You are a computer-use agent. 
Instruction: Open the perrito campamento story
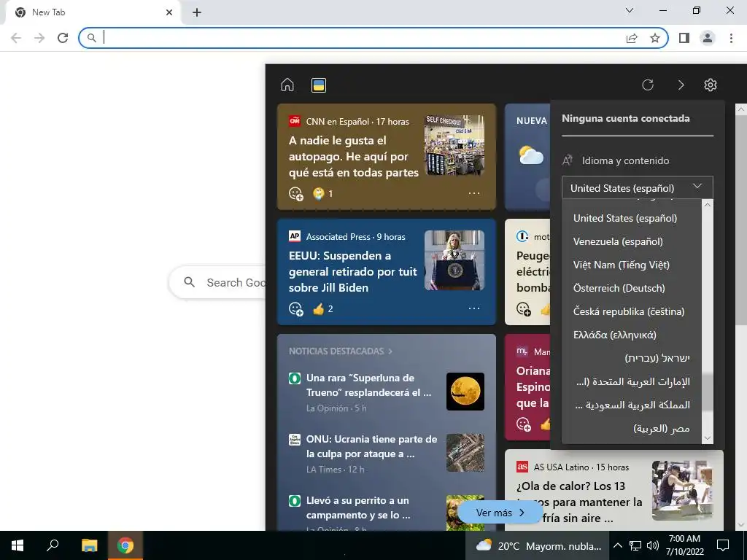tap(358, 507)
